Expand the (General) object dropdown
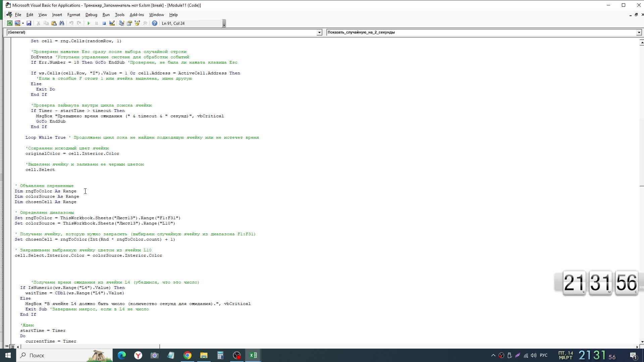Viewport: 644px width, 362px height. pos(319,33)
